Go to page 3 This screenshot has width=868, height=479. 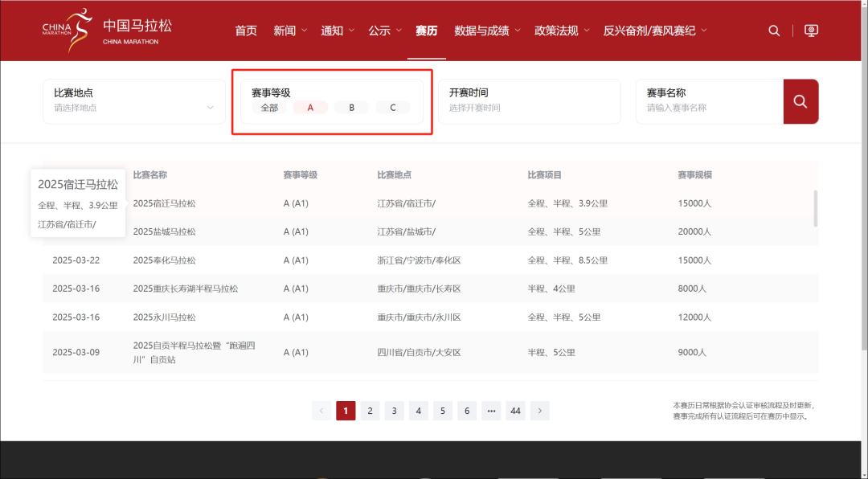pyautogui.click(x=394, y=411)
